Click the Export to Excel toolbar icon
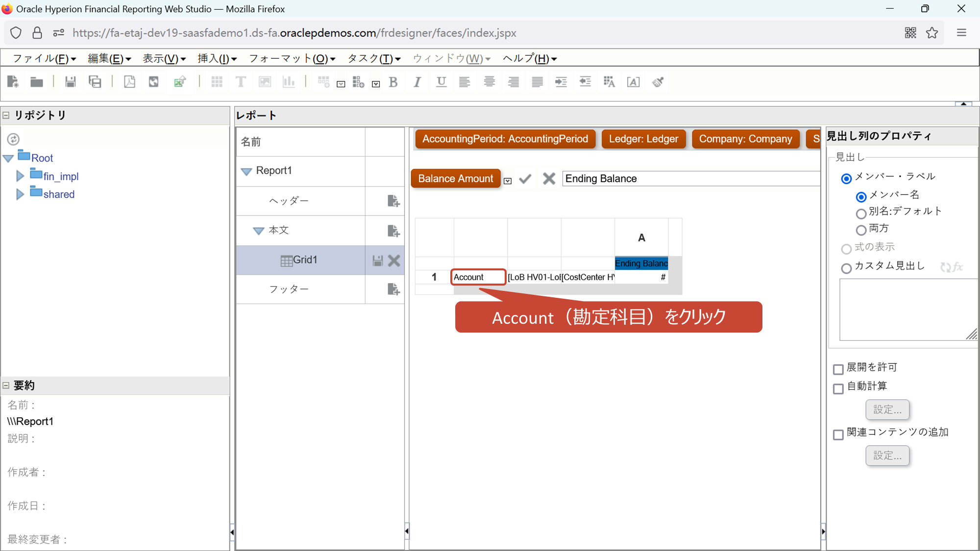The width and height of the screenshot is (980, 551). coord(180,82)
